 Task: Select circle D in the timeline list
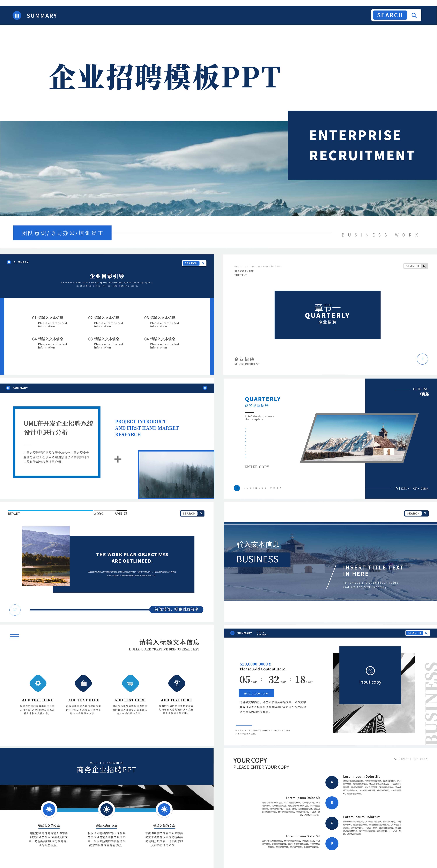tap(332, 843)
